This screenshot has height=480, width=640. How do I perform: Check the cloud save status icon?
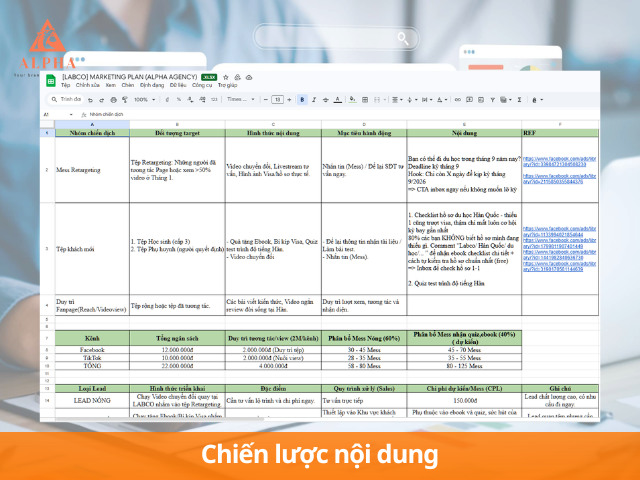point(249,77)
